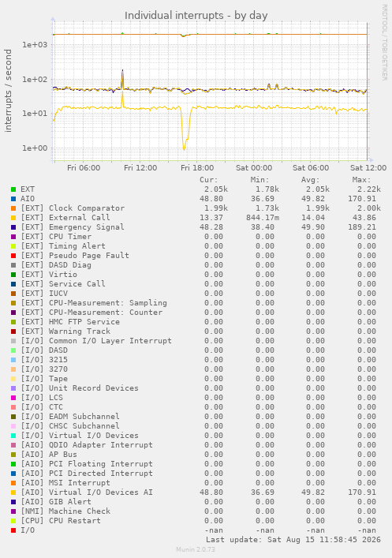Select the yellow External Call legend swatch

coord(13,218)
